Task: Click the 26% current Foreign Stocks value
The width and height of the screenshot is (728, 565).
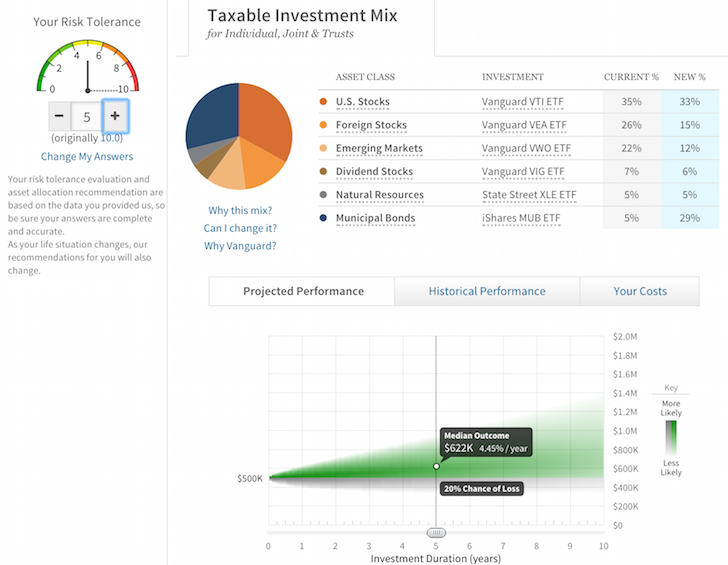Action: pos(631,125)
